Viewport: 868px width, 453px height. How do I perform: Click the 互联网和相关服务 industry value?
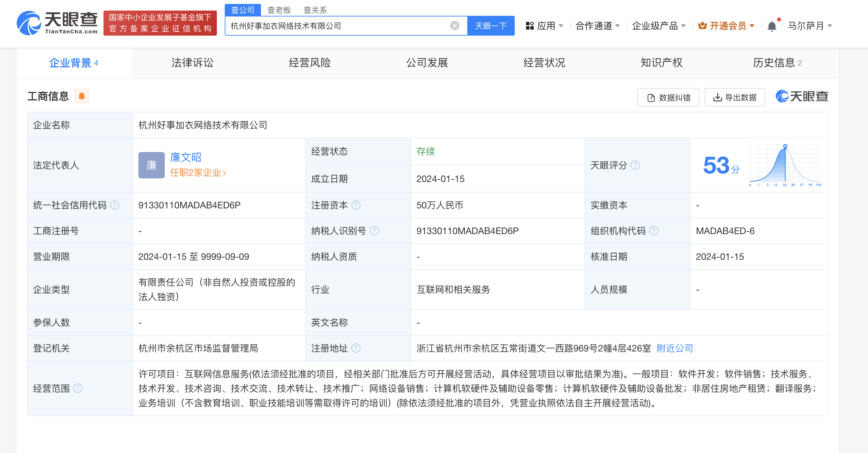[453, 289]
